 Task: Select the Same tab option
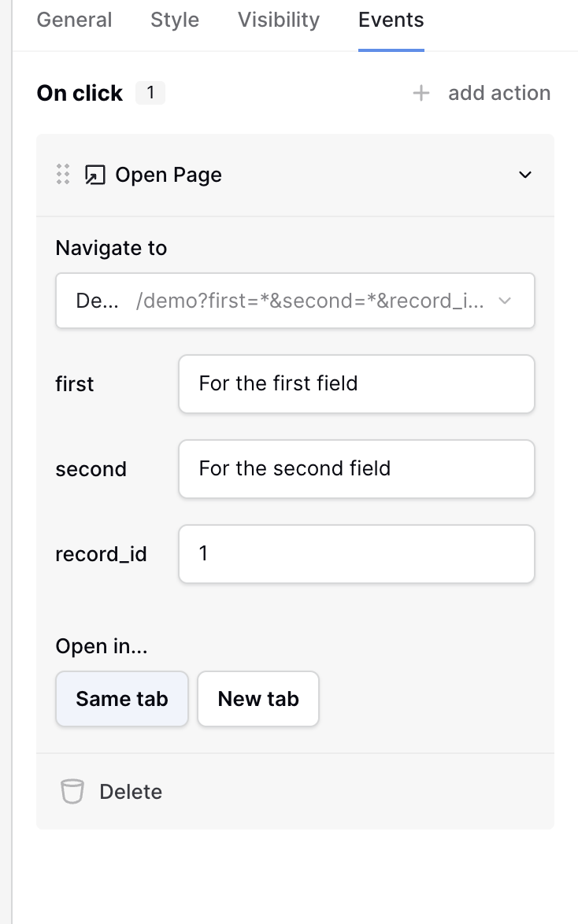point(122,699)
